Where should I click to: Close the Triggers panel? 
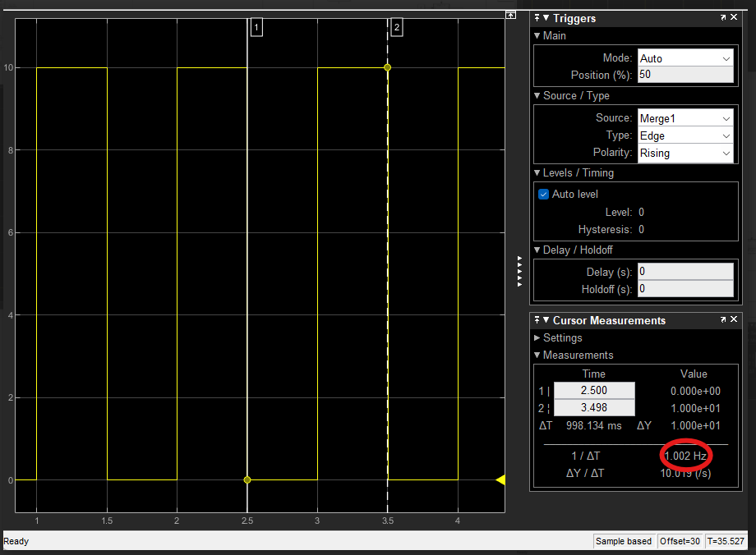click(x=734, y=17)
